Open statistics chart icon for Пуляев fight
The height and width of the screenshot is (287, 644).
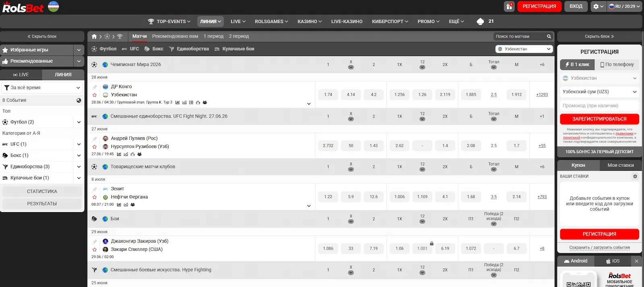click(119, 154)
